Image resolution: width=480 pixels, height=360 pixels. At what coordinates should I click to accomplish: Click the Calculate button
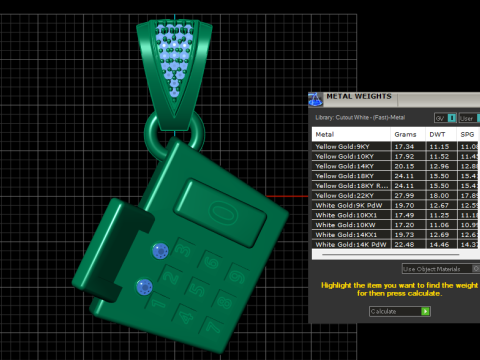(400, 311)
